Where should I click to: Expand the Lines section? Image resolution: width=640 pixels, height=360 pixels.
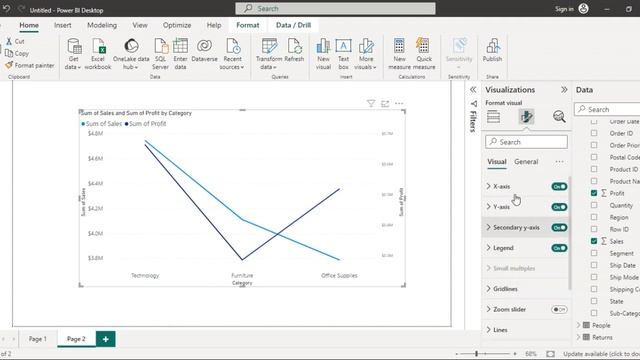(x=489, y=329)
